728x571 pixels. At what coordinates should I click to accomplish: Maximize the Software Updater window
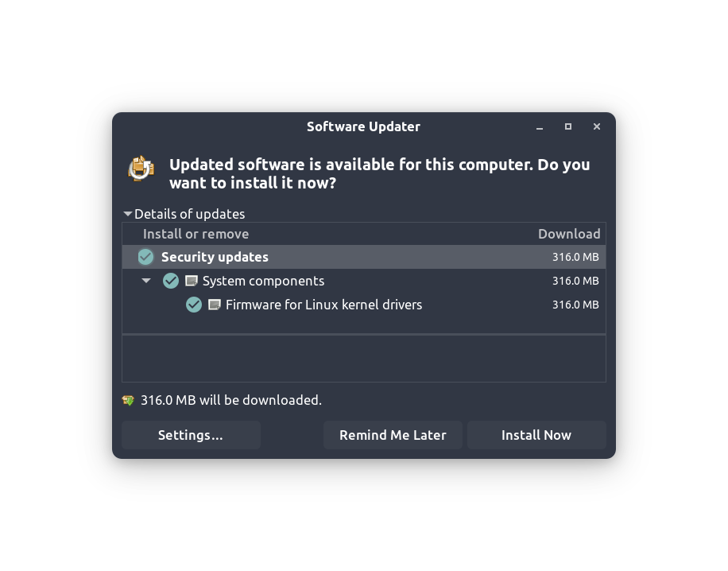(x=568, y=126)
